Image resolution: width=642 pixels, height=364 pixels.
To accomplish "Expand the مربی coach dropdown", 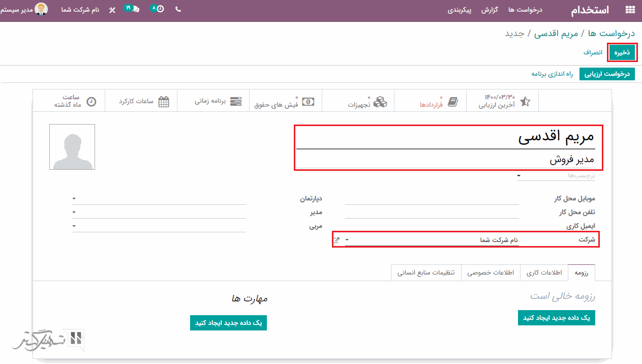I will 74,226.
